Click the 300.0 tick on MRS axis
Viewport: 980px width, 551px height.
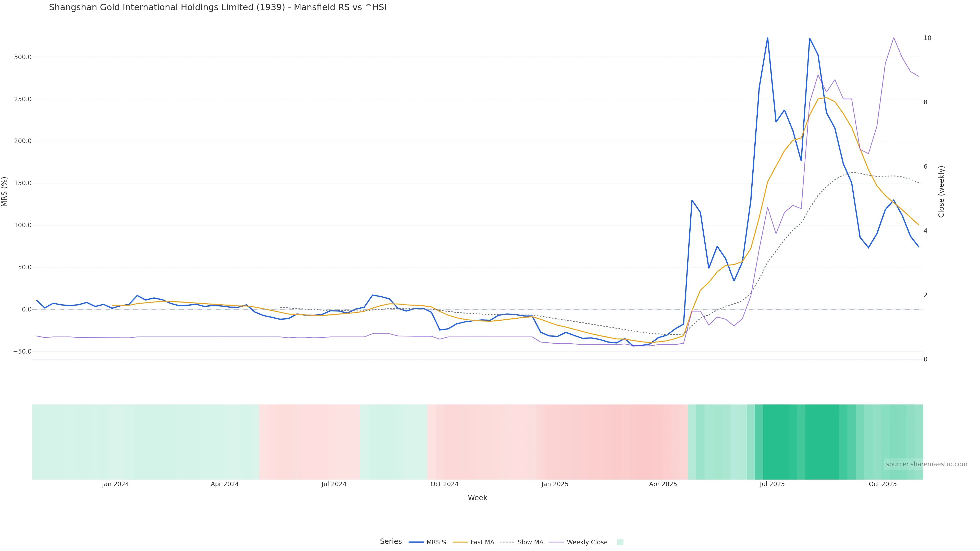[x=22, y=57]
